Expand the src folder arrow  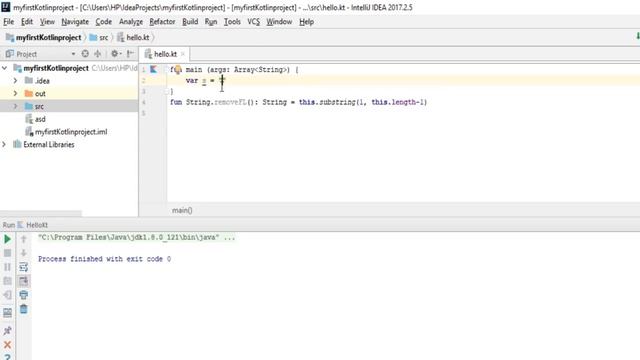(x=16, y=106)
